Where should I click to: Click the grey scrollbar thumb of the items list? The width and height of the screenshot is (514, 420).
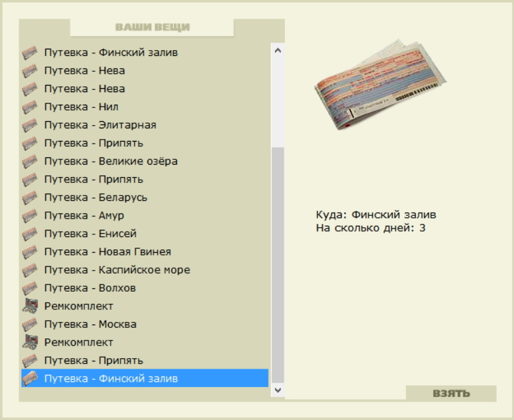278,265
